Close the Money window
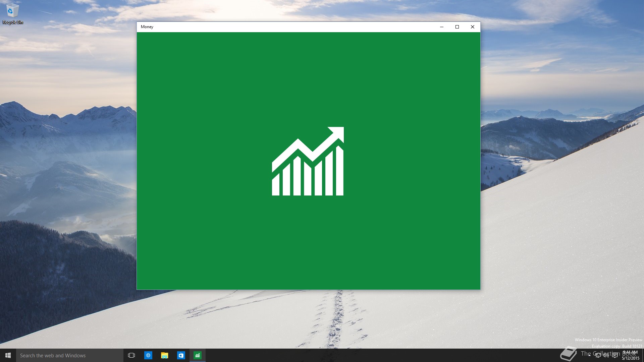This screenshot has width=644, height=362. tap(473, 27)
